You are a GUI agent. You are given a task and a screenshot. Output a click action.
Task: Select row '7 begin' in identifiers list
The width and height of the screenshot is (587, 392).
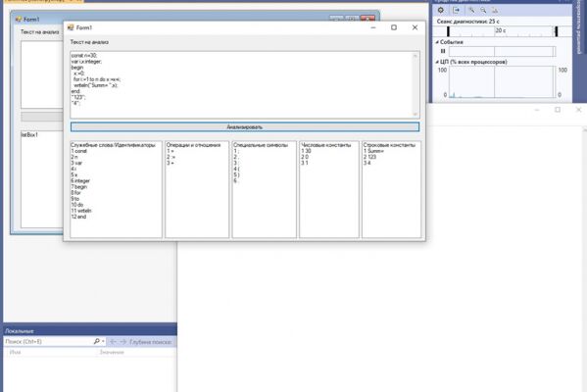click(116, 186)
